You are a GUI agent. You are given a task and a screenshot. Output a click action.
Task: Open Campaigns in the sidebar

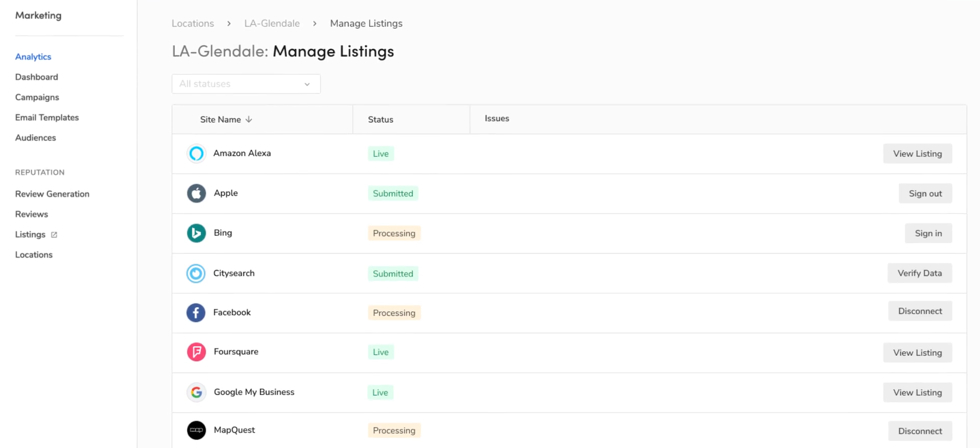tap(37, 98)
